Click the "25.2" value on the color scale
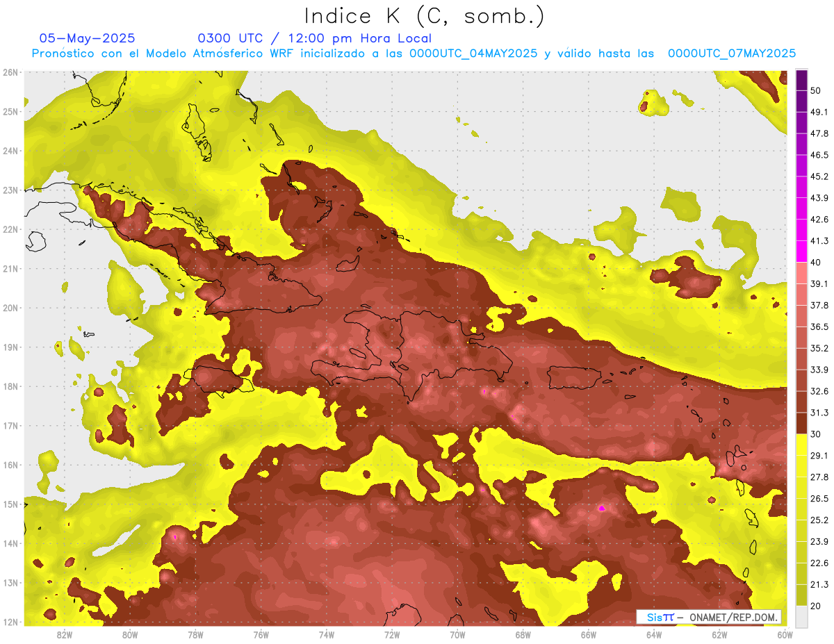 pos(819,520)
